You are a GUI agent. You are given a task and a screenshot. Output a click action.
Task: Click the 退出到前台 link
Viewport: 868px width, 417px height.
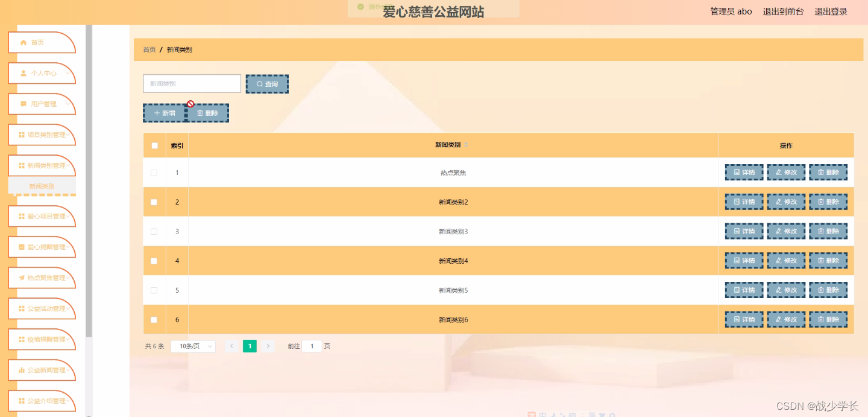pos(783,11)
